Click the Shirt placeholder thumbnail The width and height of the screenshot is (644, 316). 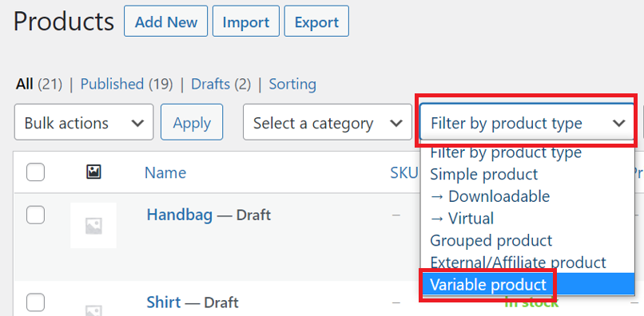pos(93,307)
